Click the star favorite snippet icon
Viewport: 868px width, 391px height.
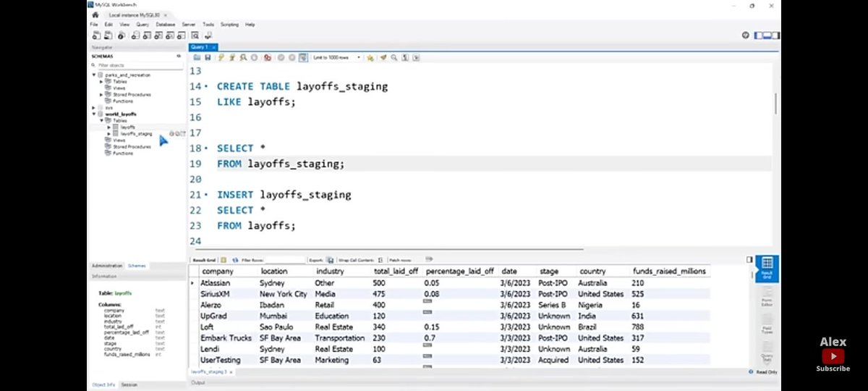[x=370, y=57]
